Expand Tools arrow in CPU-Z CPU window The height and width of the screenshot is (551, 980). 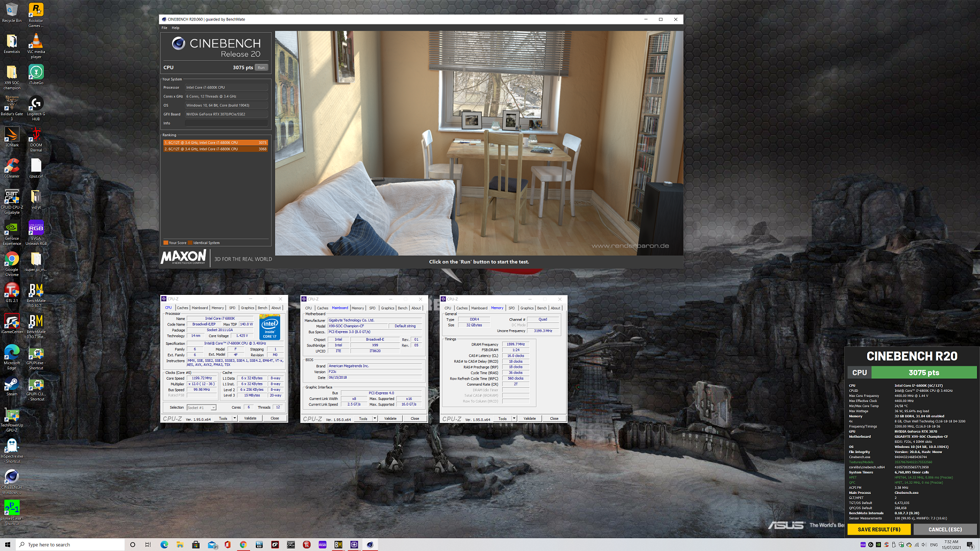tap(235, 418)
